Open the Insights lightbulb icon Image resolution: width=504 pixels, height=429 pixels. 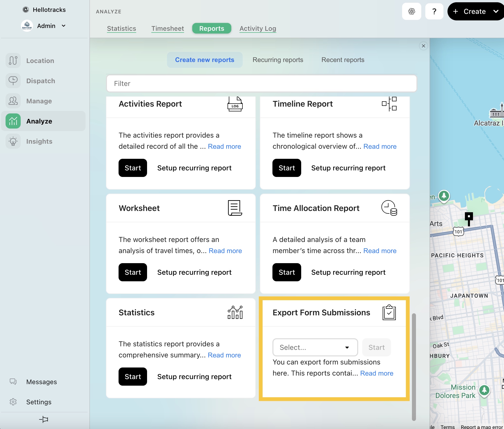click(13, 141)
